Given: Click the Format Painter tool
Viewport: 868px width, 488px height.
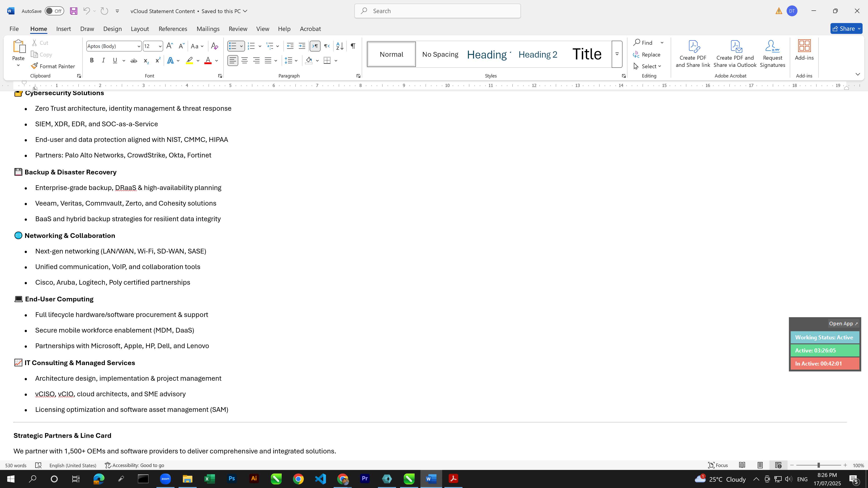Looking at the screenshot, I should pyautogui.click(x=53, y=66).
